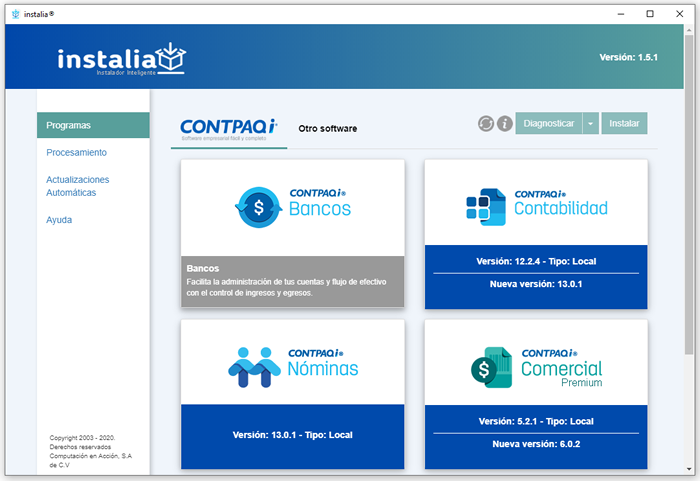The image size is (700, 481).
Task: Click Comercial Versión: 5.2.1 - Tipo: Local
Action: coord(536,421)
